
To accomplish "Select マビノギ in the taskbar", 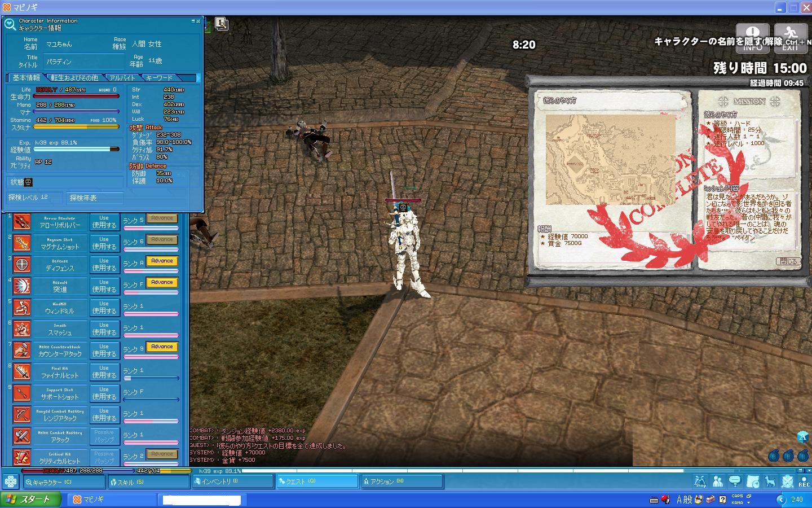I will pyautogui.click(x=112, y=500).
